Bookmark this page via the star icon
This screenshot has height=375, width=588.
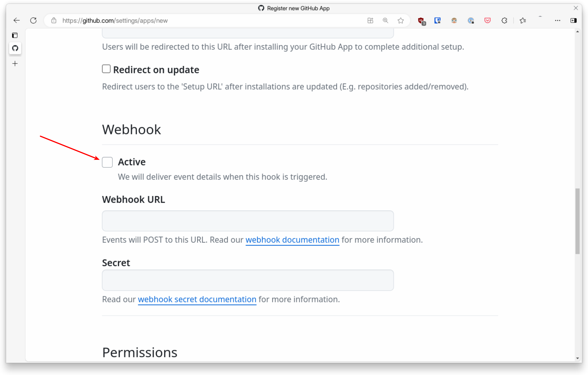pyautogui.click(x=401, y=20)
